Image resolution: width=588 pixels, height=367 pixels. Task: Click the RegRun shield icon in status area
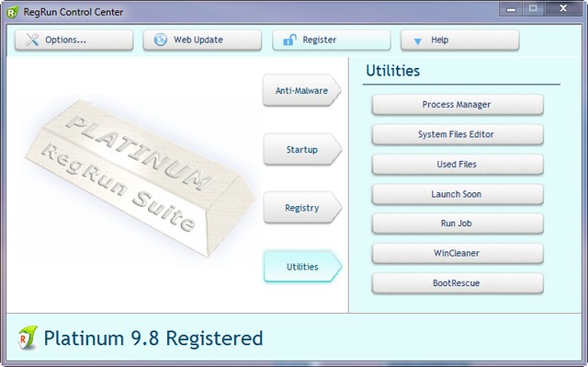click(28, 338)
